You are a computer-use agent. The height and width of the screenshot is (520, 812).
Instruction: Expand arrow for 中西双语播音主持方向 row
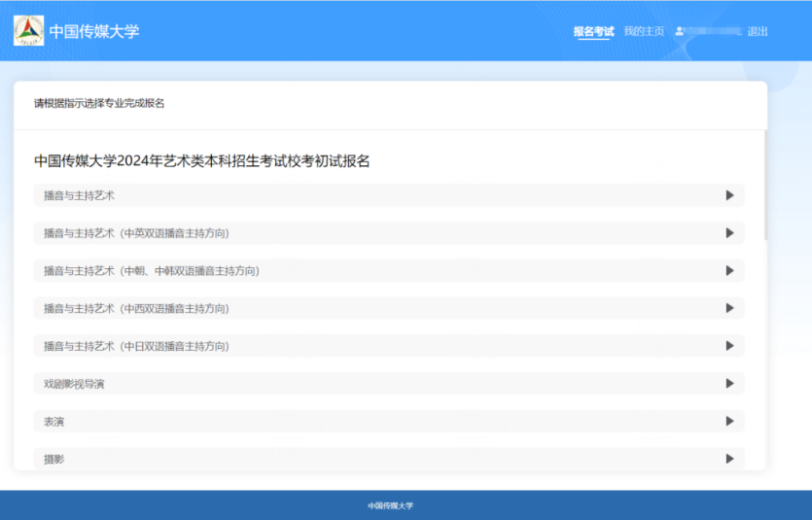(729, 308)
